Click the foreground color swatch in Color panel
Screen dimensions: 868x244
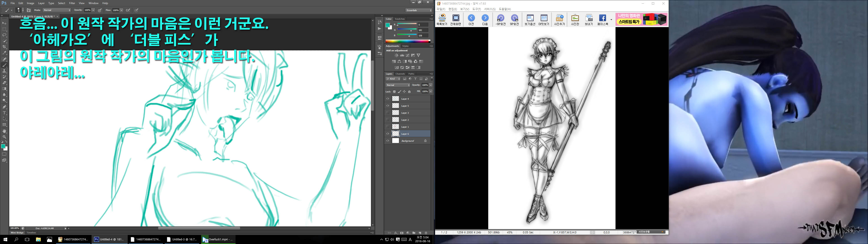point(388,25)
